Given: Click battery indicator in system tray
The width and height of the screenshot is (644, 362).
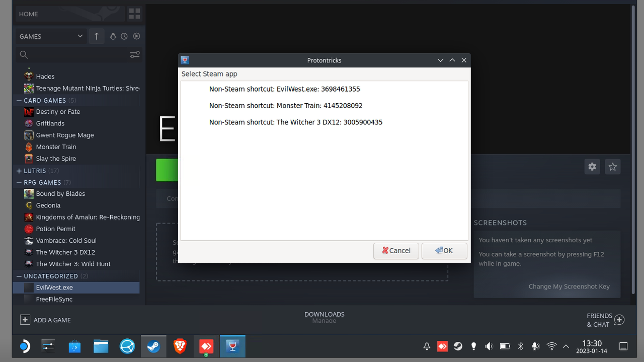Looking at the screenshot, I should click(505, 346).
